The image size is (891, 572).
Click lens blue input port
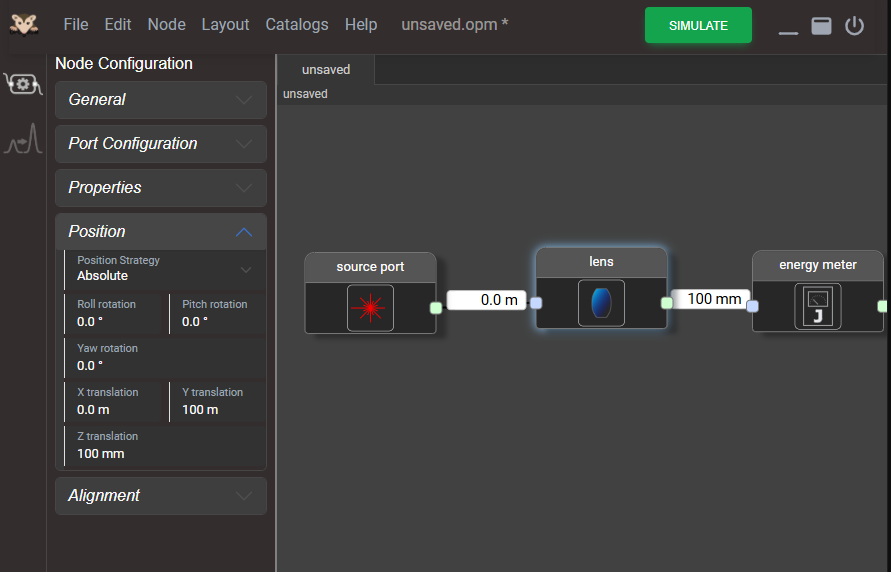point(536,303)
